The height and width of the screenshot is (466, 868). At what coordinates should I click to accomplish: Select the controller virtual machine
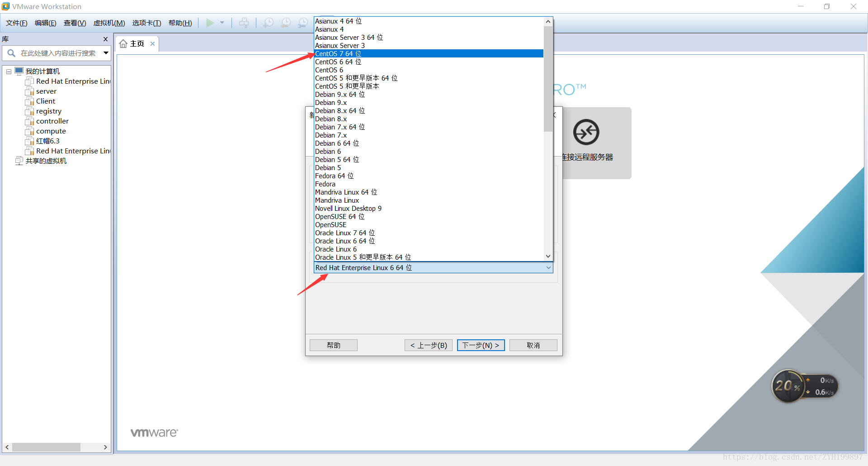tap(52, 121)
